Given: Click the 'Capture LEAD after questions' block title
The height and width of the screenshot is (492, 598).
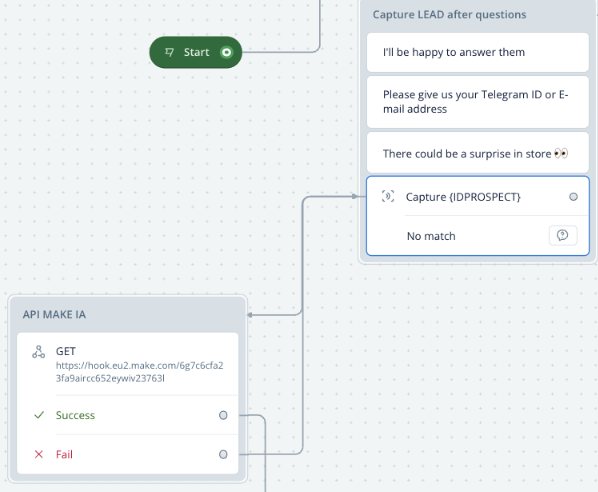Looking at the screenshot, I should point(449,14).
